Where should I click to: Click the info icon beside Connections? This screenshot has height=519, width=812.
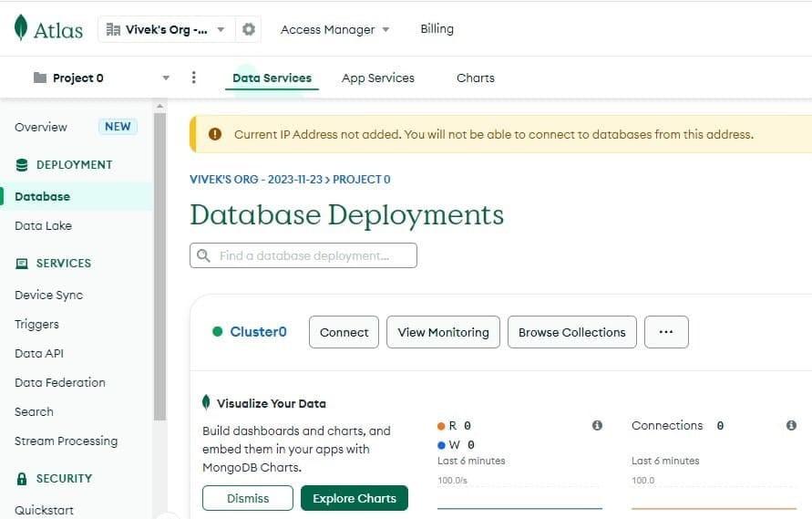pos(791,425)
